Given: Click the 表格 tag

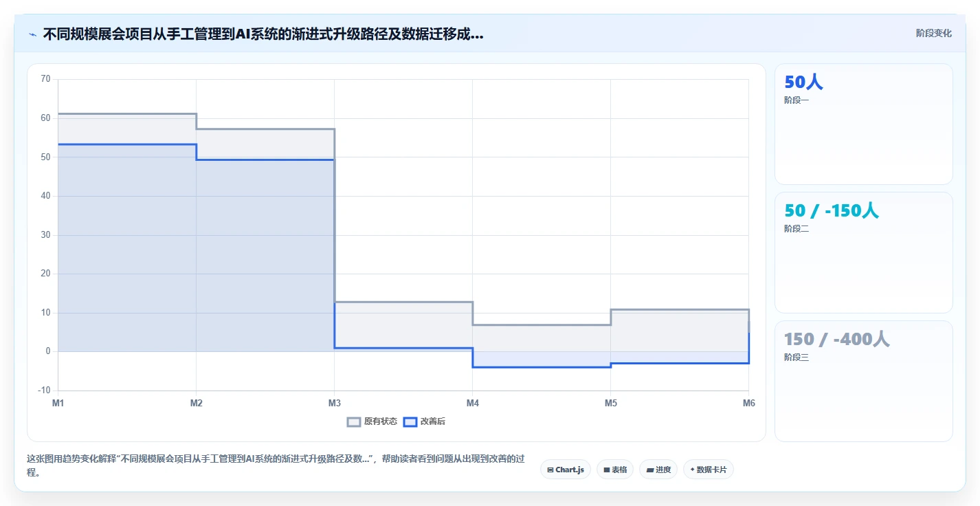Looking at the screenshot, I should click(615, 470).
